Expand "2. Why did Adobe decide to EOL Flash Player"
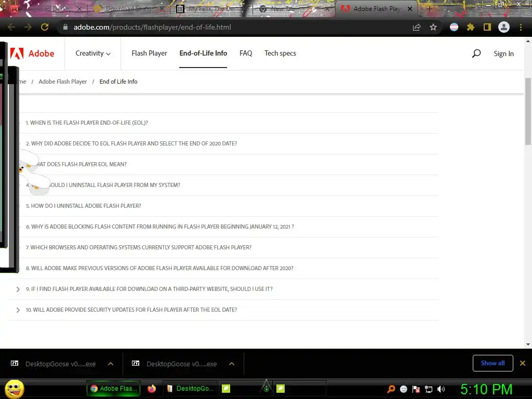 131,143
